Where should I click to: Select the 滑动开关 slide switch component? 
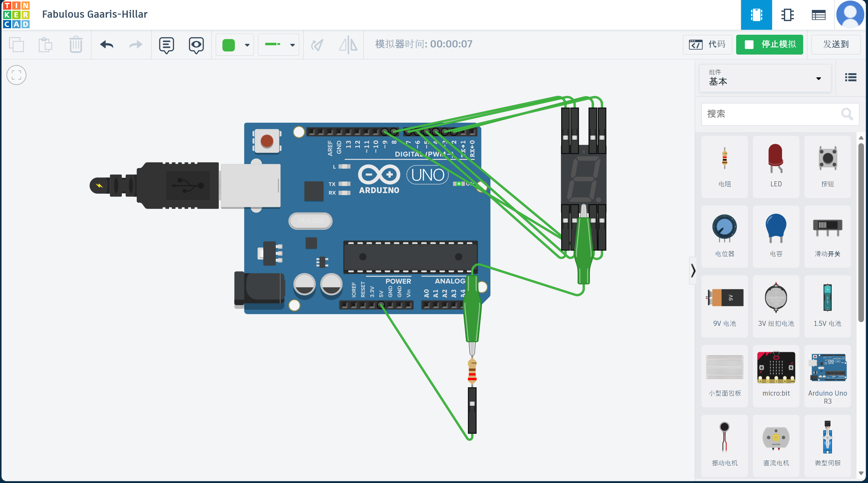pyautogui.click(x=827, y=237)
